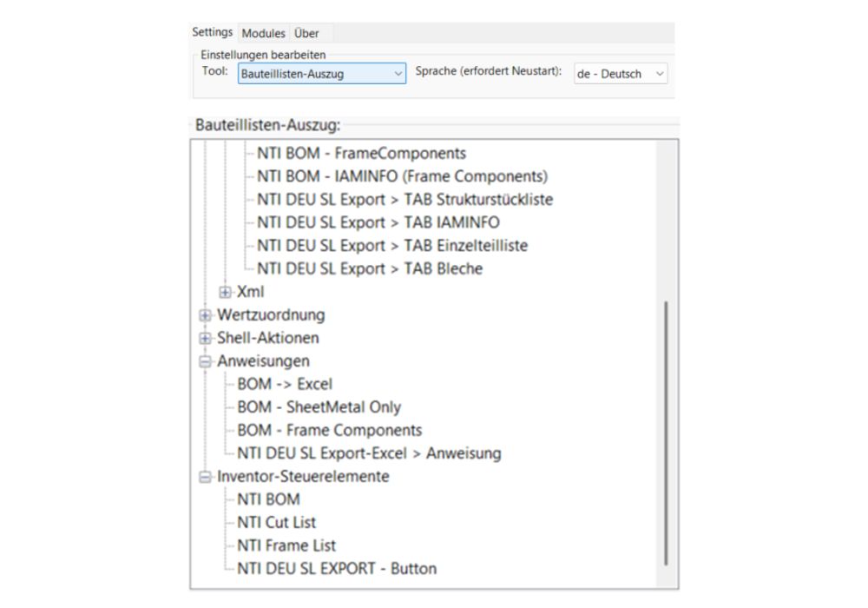Screen dimensions: 868x608
Task: Click NTI Cut List control
Action: pyautogui.click(x=276, y=523)
